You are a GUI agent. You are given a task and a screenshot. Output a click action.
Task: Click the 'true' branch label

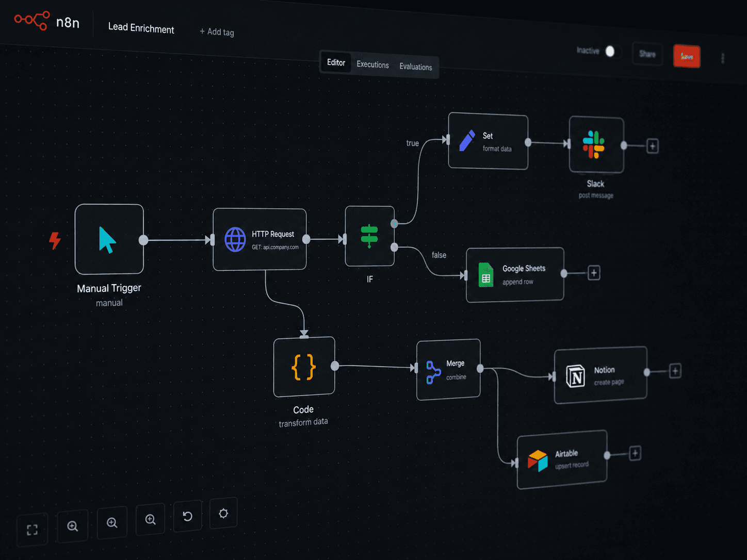click(x=413, y=143)
